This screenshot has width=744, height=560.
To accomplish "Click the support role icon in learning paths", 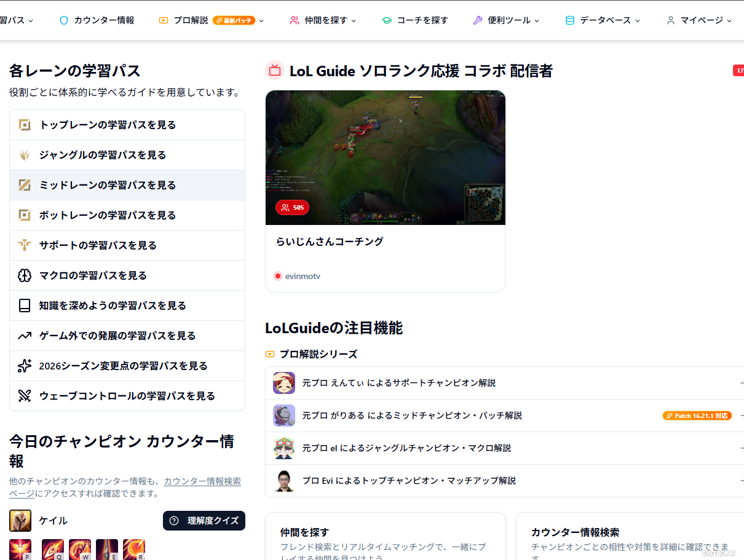I will coord(25,245).
